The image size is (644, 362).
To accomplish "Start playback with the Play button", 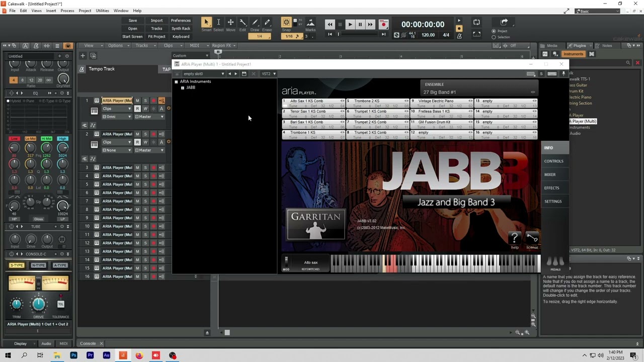I will 350,24.
